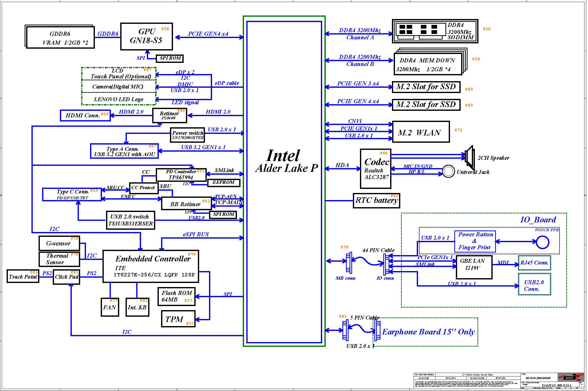This screenshot has height=391, width=588.
Task: Click the TPM block
Action: pos(178,319)
